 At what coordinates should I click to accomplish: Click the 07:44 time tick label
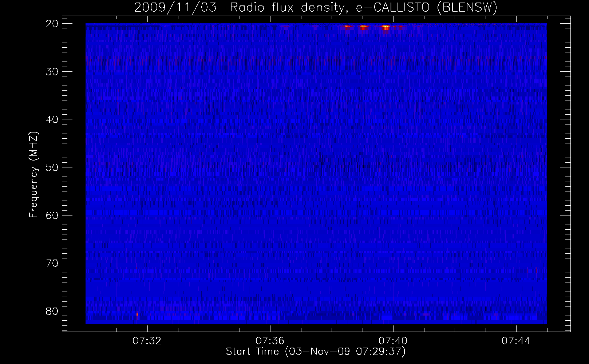[516, 341]
